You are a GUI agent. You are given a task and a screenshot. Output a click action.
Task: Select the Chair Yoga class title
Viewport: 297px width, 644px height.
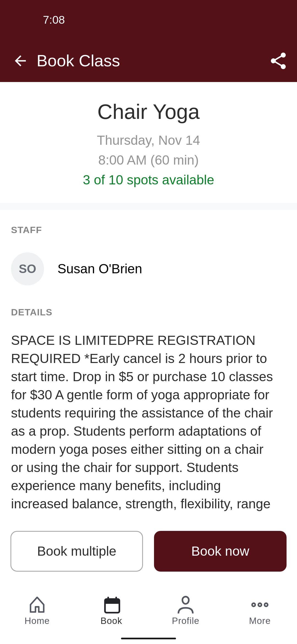tap(148, 112)
